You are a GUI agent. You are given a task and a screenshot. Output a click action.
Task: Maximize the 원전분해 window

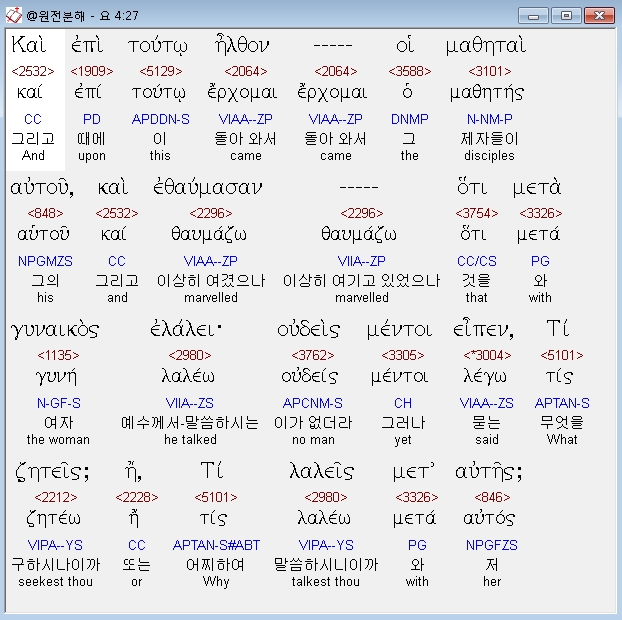point(566,16)
